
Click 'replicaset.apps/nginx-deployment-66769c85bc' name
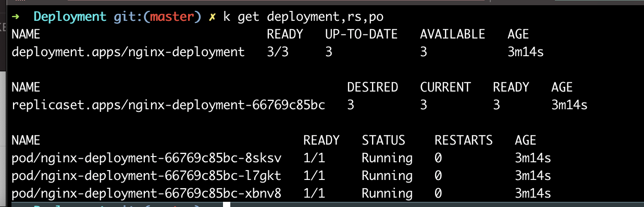pyautogui.click(x=168, y=105)
